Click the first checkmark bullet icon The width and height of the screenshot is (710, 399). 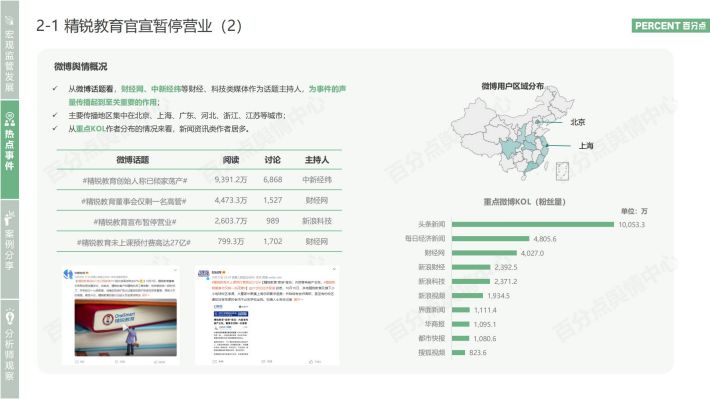55,89
